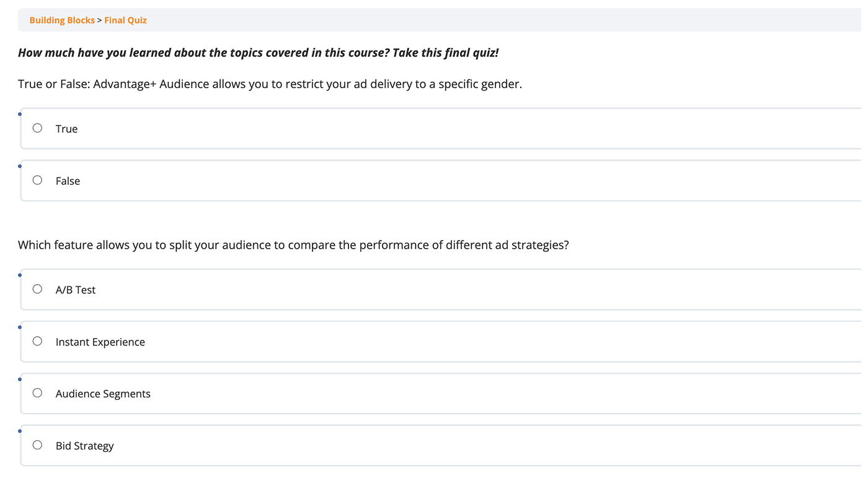Click the "A/B Test" answer label

[76, 290]
